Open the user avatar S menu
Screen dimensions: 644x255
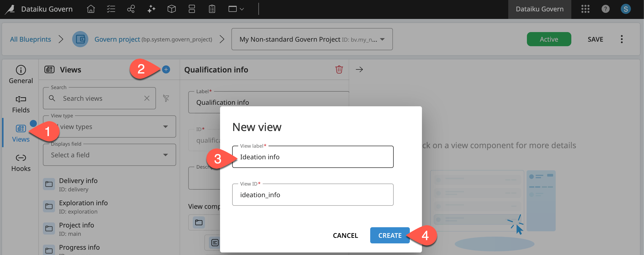pos(626,9)
